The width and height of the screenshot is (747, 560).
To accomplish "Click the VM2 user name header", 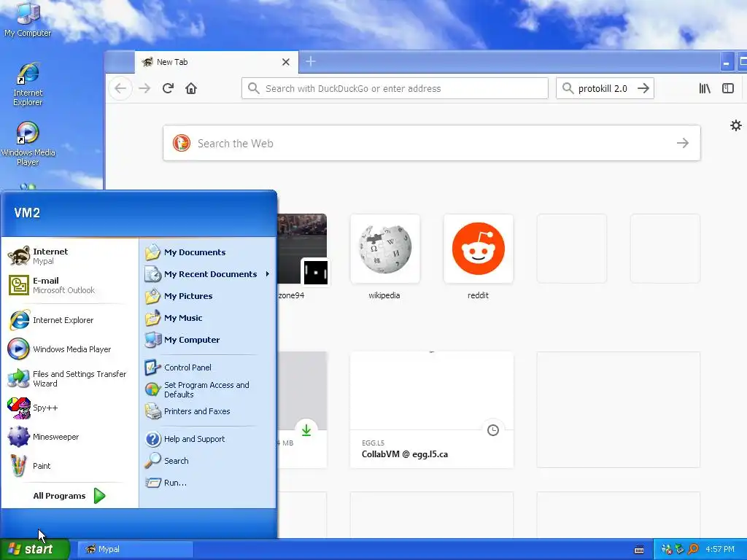I will 27,212.
